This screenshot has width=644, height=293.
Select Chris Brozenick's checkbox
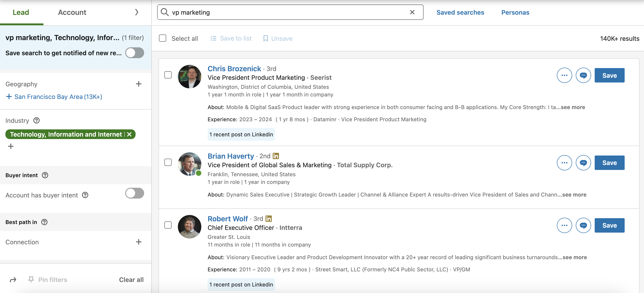tap(168, 75)
